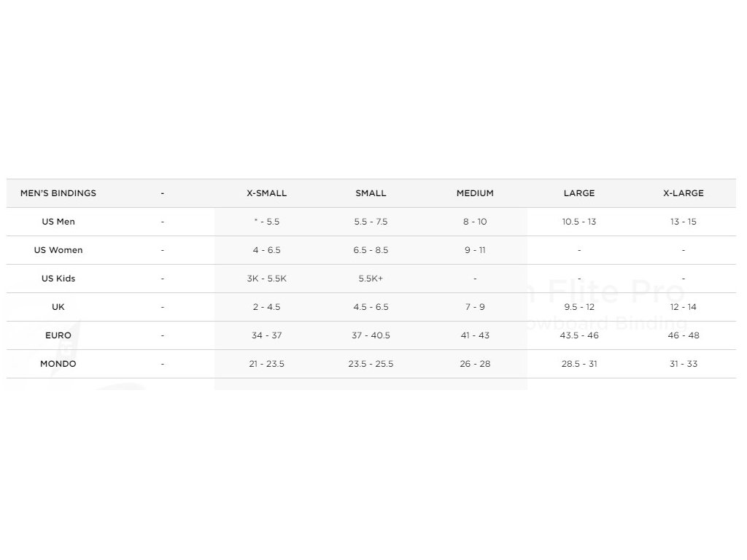The image size is (747, 560).
Task: Click the US Men row label
Action: [58, 222]
